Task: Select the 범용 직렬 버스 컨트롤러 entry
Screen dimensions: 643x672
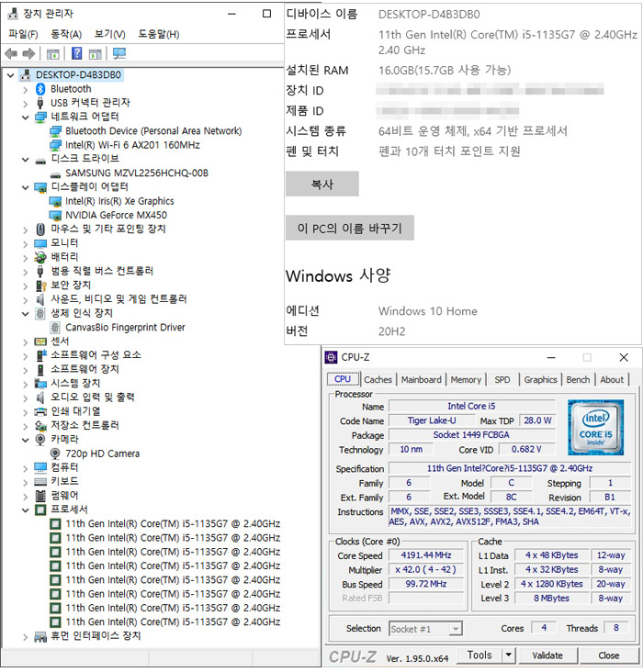Action: [102, 272]
